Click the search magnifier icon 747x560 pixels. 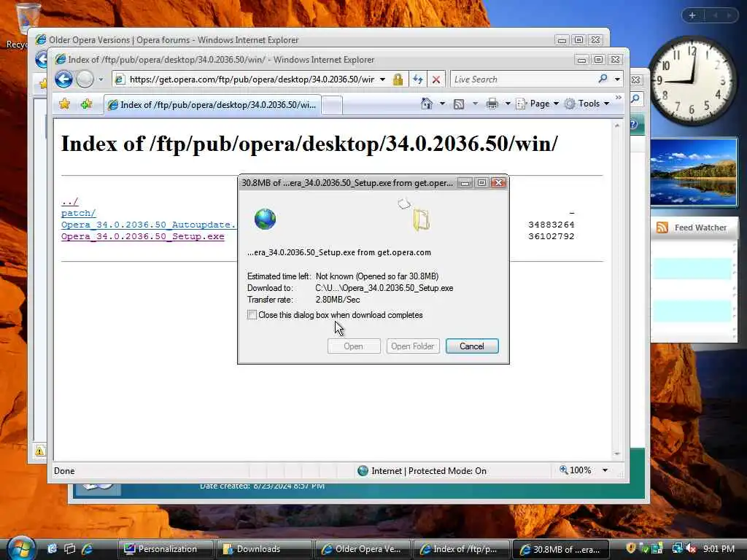pyautogui.click(x=603, y=79)
